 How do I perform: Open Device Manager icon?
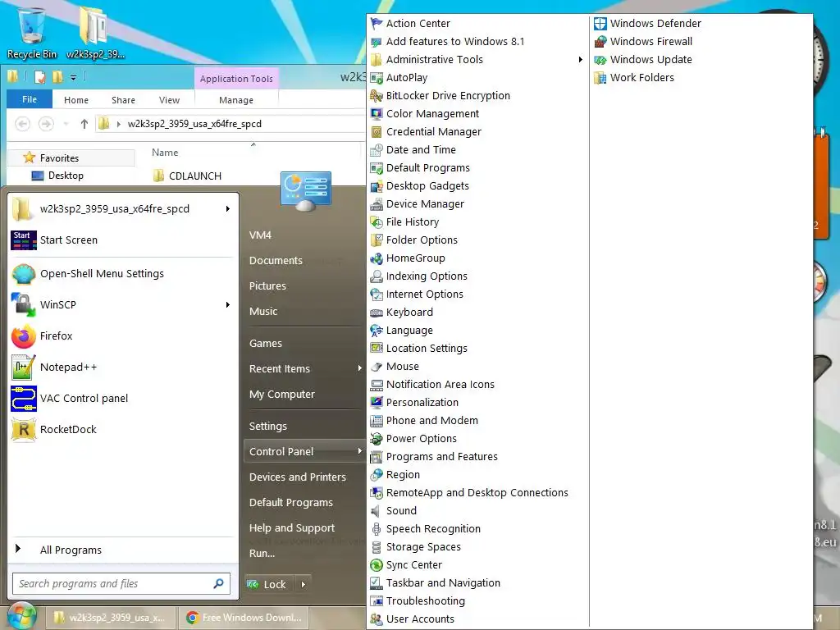click(x=377, y=204)
